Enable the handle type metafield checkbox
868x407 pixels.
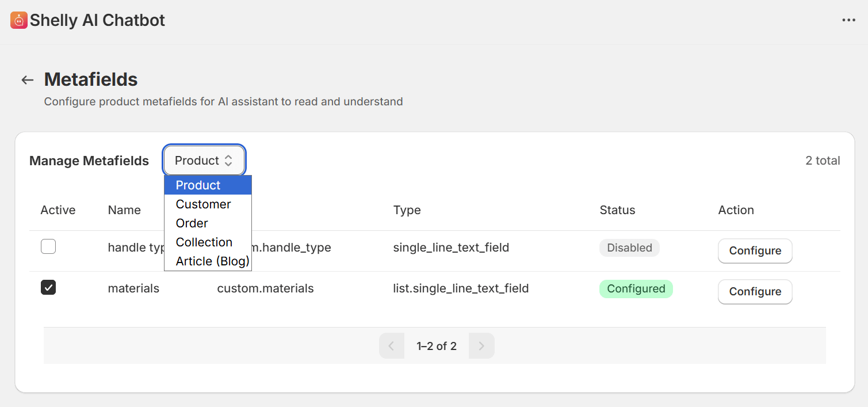point(48,248)
